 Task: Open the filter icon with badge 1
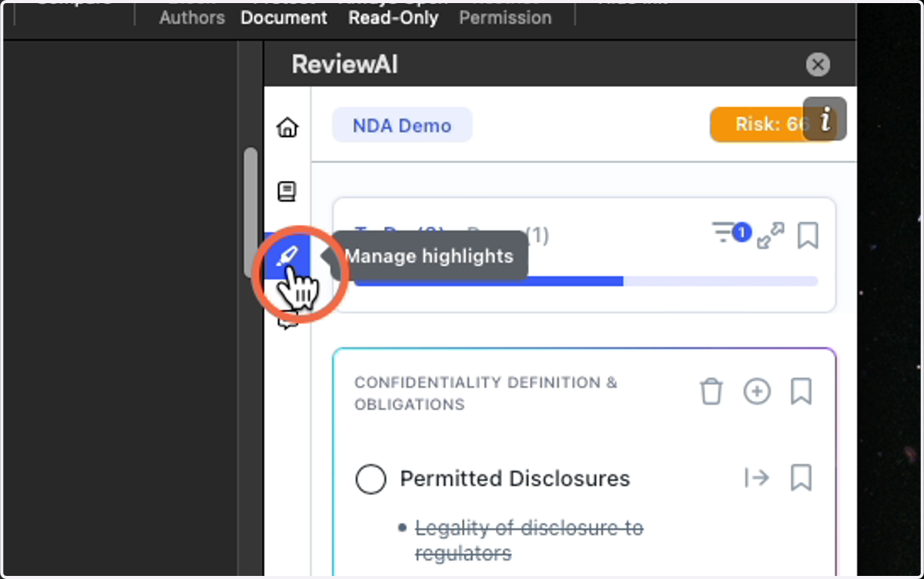[731, 233]
